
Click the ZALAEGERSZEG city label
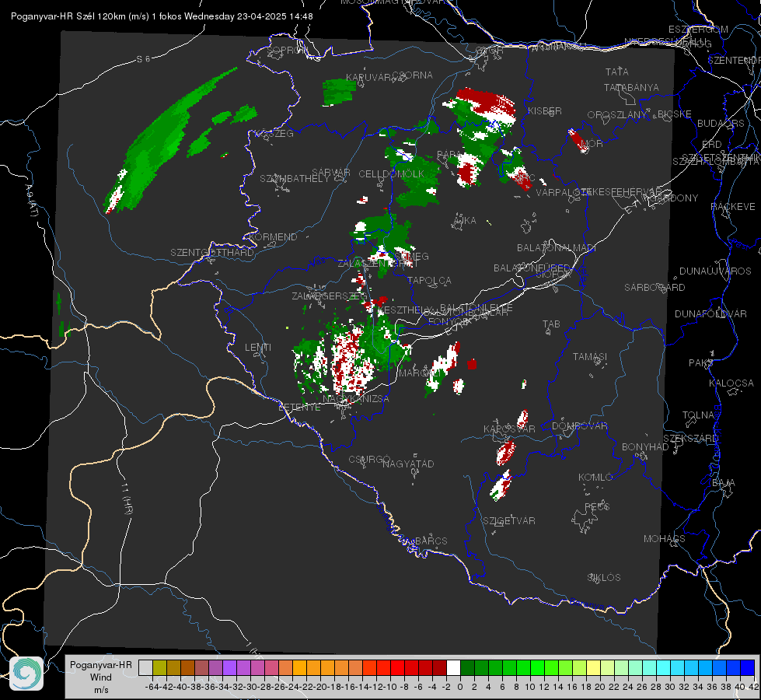pyautogui.click(x=330, y=296)
